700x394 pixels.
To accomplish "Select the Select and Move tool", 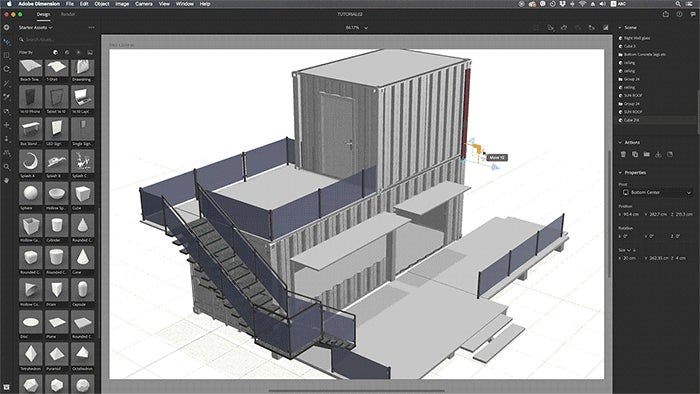I will coord(6,42).
